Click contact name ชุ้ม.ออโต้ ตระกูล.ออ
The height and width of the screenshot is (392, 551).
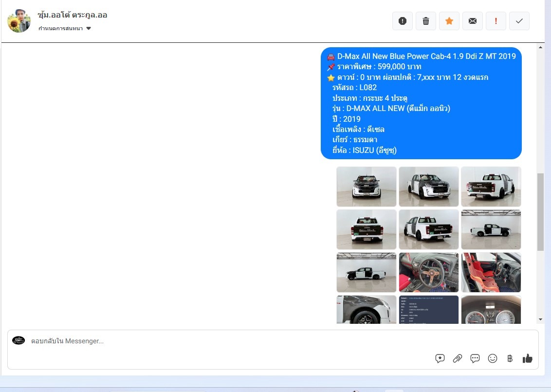pyautogui.click(x=73, y=15)
